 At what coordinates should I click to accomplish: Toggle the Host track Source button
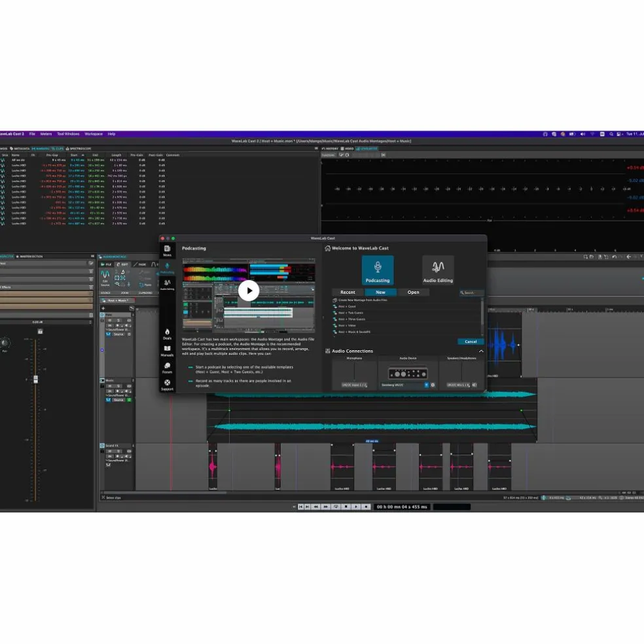click(118, 334)
